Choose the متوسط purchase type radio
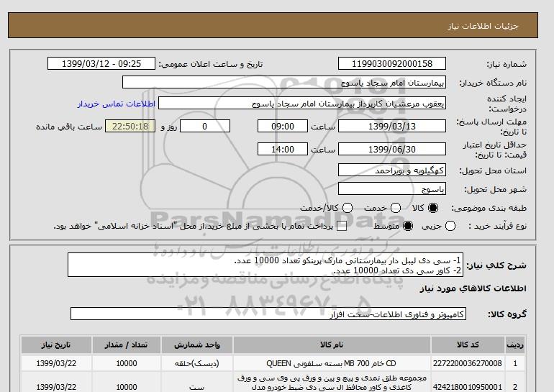The image size is (554, 392). coord(408,226)
